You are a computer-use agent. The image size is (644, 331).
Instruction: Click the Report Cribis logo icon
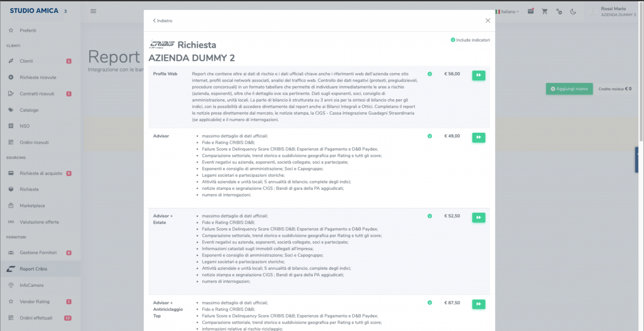[11, 269]
